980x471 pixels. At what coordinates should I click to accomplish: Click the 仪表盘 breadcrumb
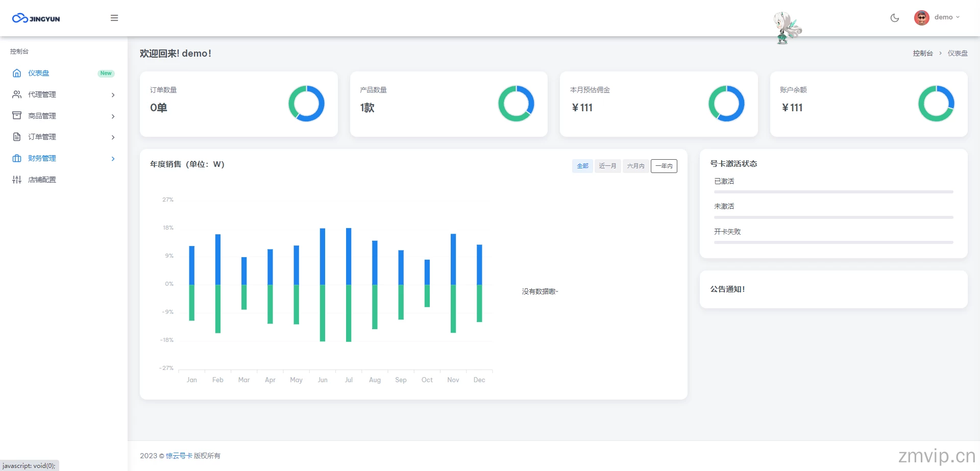958,53
